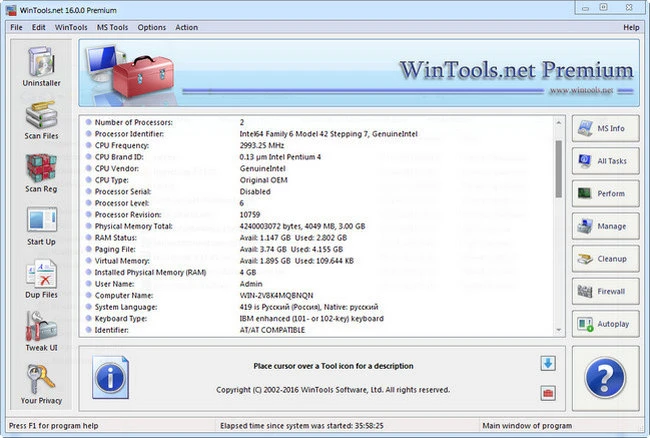This screenshot has height=438, width=650.
Task: Click the MS Info button
Action: click(605, 128)
